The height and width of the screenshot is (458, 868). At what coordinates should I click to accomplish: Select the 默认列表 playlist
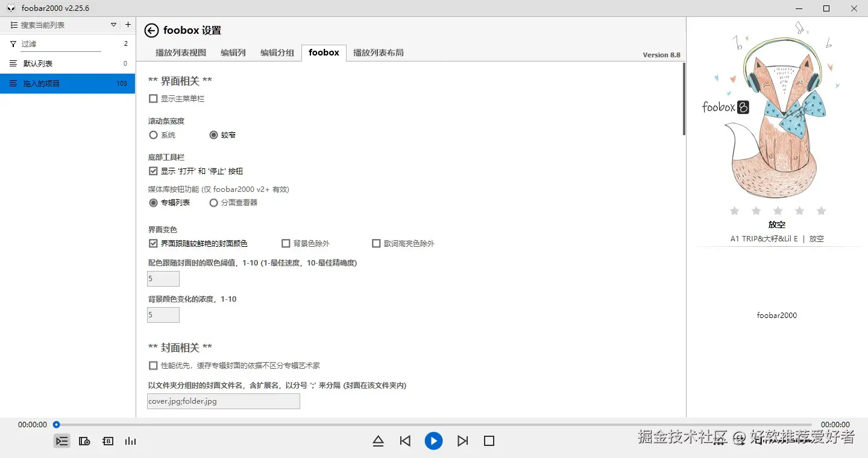[x=68, y=63]
